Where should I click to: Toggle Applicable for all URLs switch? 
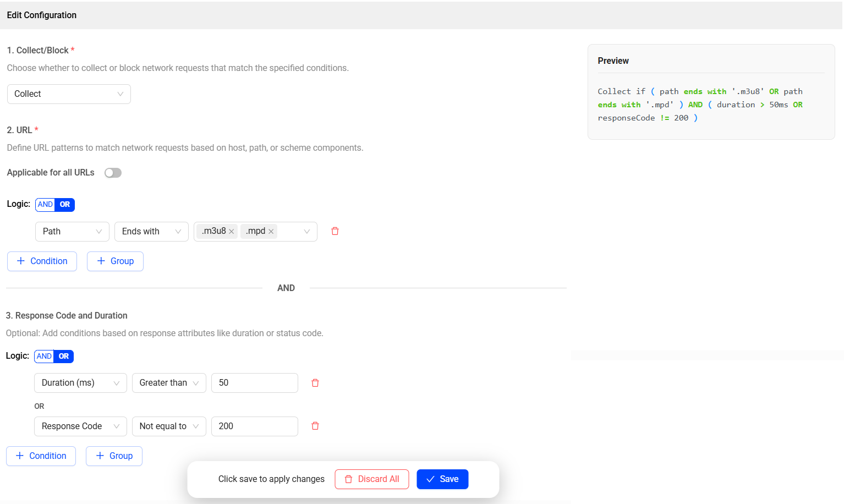pos(113,173)
